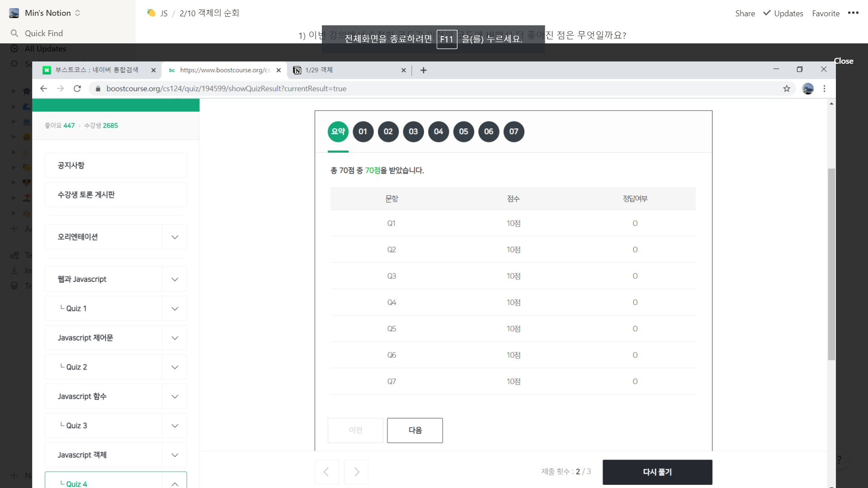Select question 05 circle
868x488 pixels.
(x=463, y=131)
